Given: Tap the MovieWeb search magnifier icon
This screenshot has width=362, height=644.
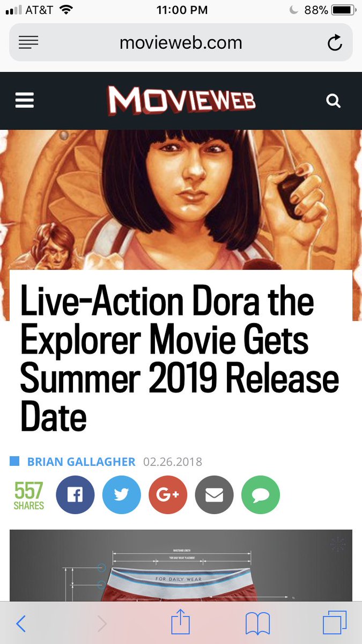Looking at the screenshot, I should click(x=334, y=101).
